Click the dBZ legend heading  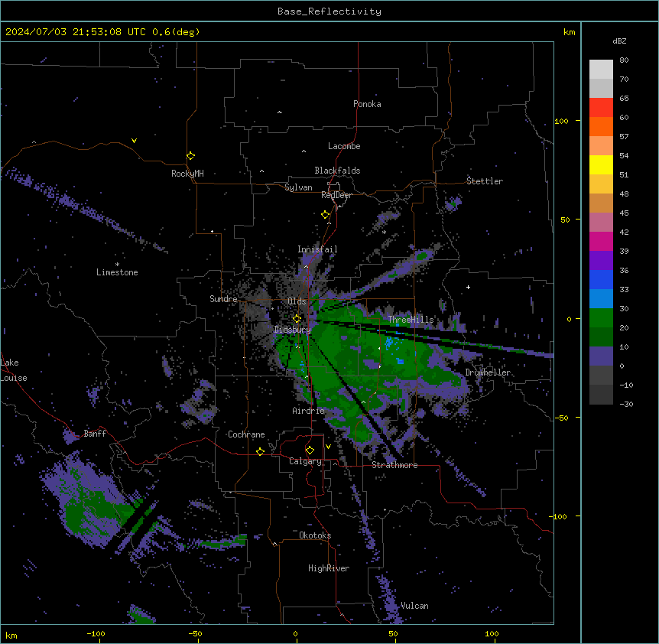[x=619, y=41]
